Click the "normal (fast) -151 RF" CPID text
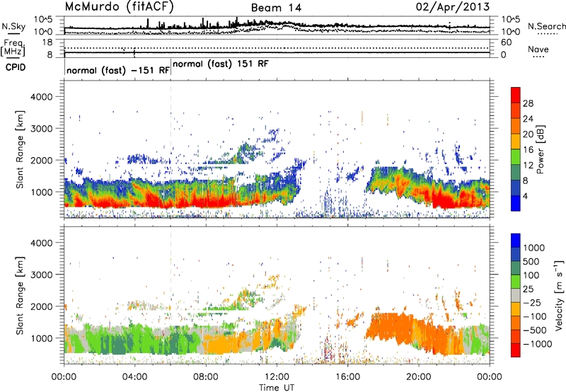 pyautogui.click(x=118, y=70)
